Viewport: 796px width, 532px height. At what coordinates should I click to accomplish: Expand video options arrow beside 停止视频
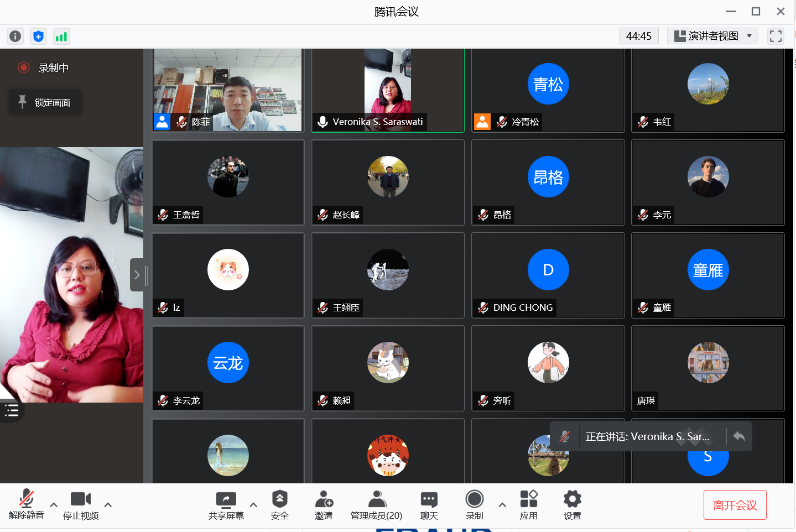click(x=108, y=505)
